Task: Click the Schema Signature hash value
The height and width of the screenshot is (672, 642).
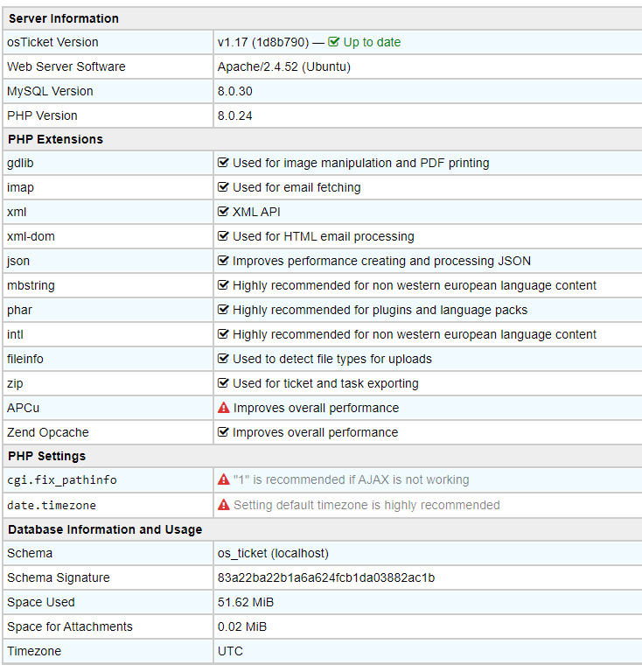Action: click(326, 577)
